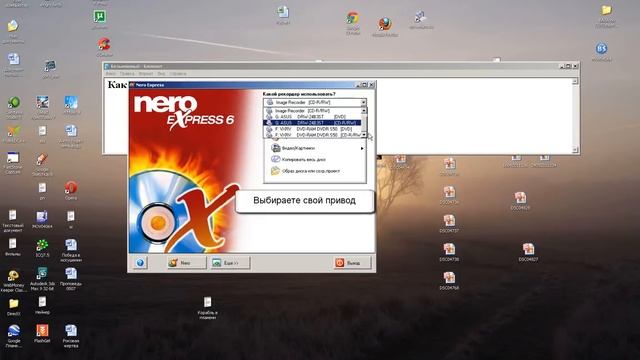Screen dimensions: 640x360
Task: Click the Nero button
Action: pyautogui.click(x=186, y=263)
